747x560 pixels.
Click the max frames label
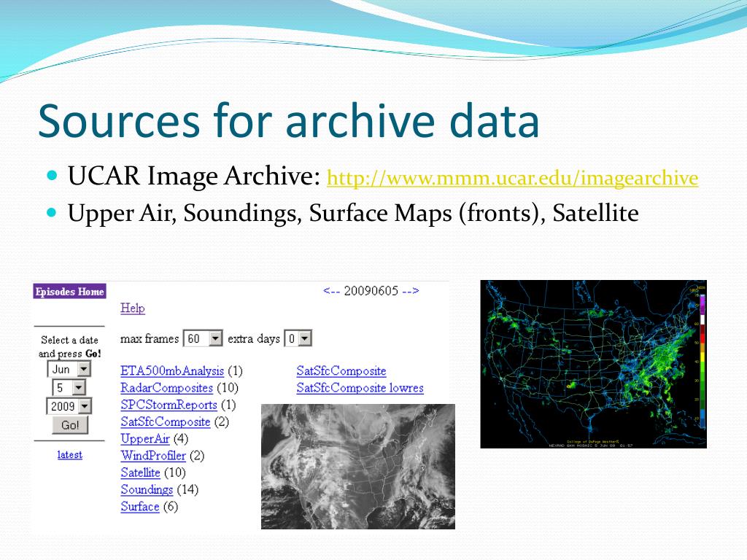point(150,338)
